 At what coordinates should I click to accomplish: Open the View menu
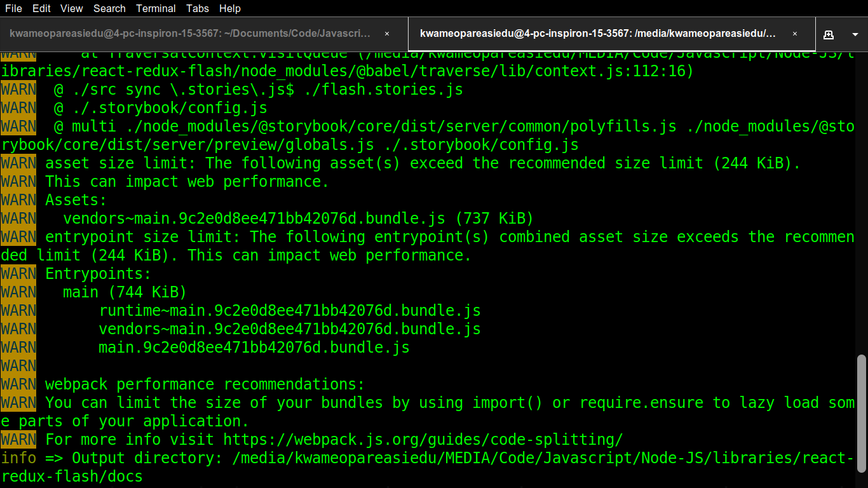72,8
